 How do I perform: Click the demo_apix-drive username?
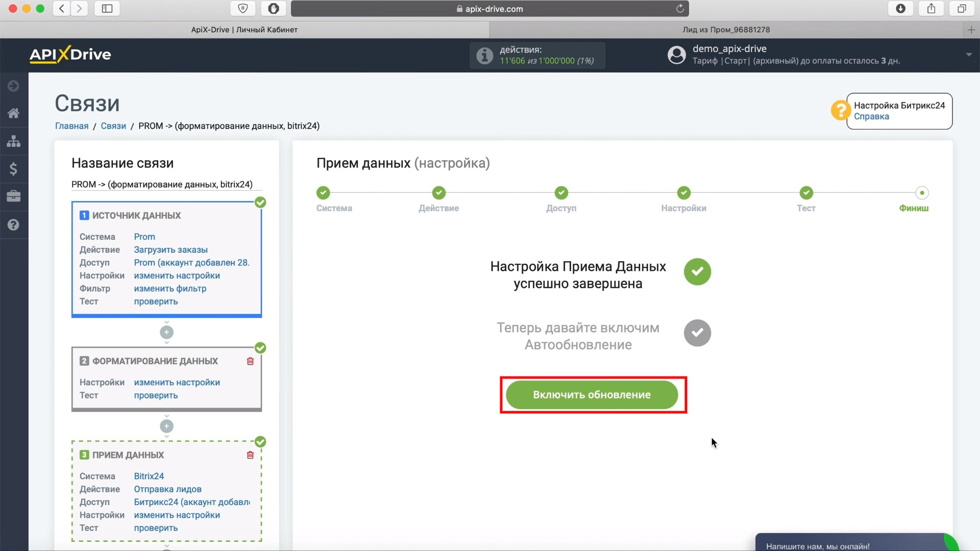[729, 49]
